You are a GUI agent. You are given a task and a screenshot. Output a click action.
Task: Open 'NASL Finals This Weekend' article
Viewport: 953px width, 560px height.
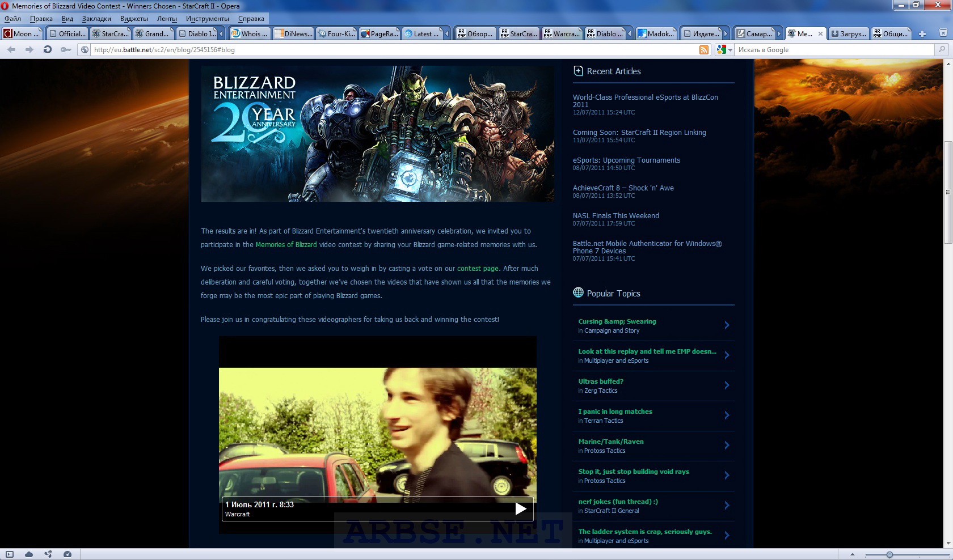(615, 216)
